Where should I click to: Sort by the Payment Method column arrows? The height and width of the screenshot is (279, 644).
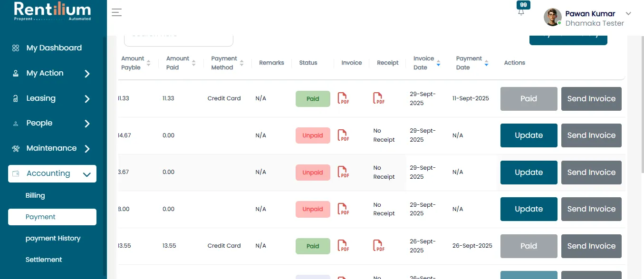tap(241, 63)
